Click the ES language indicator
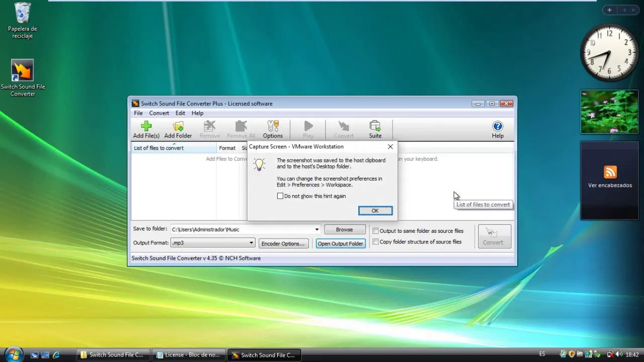Viewport: 644px width, 362px height. [542, 354]
